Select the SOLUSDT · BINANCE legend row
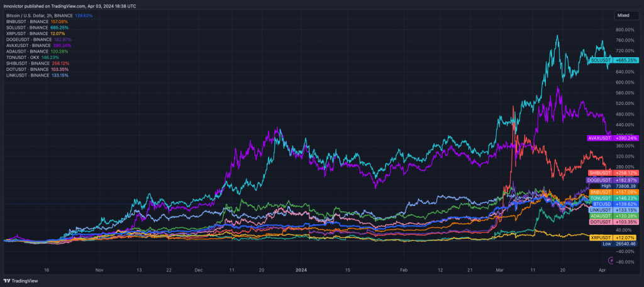644x287 pixels. coord(37,28)
